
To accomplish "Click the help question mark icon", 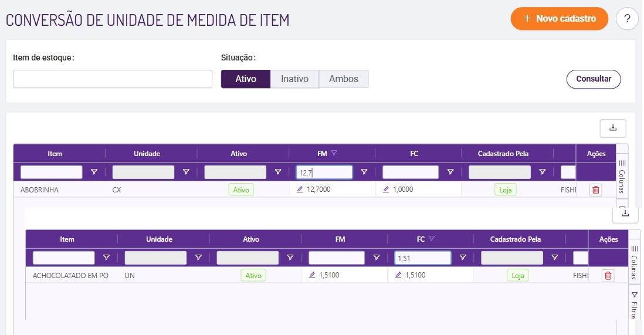I will (x=627, y=19).
